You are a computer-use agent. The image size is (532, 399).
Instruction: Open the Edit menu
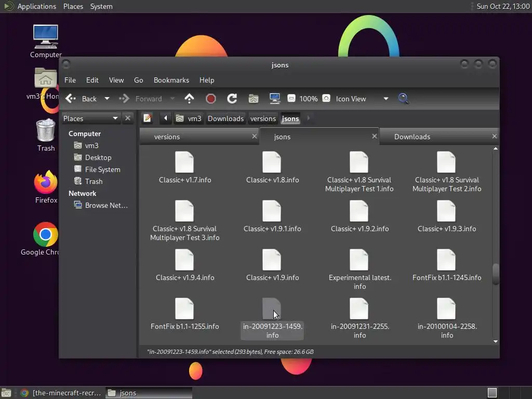(x=92, y=80)
